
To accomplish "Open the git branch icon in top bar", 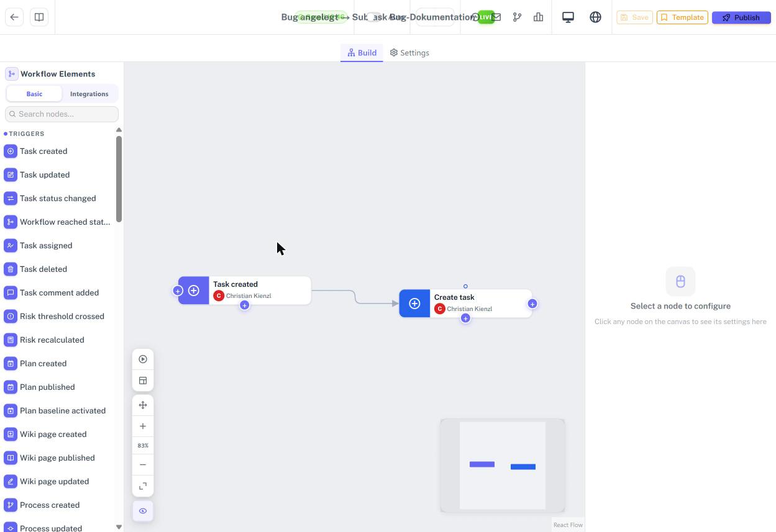I will tap(517, 17).
